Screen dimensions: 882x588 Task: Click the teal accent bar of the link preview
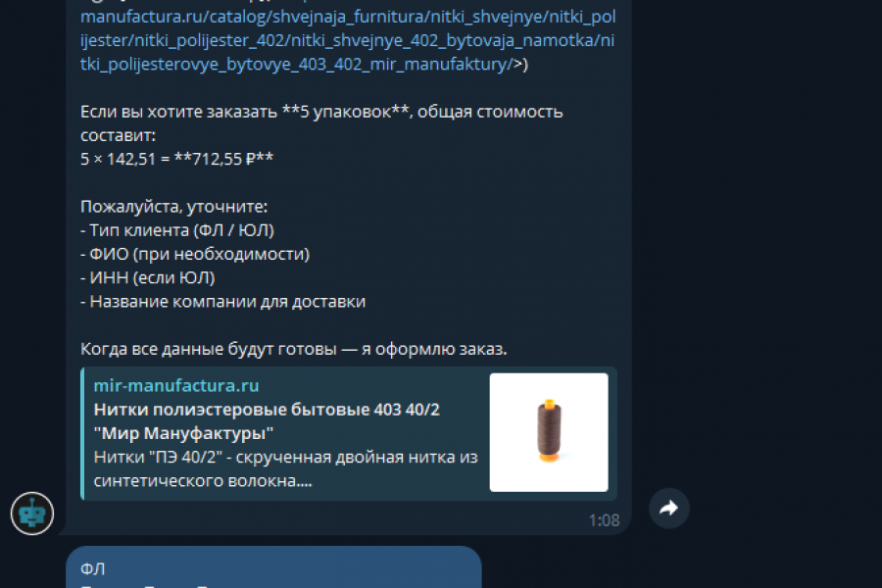[82, 433]
